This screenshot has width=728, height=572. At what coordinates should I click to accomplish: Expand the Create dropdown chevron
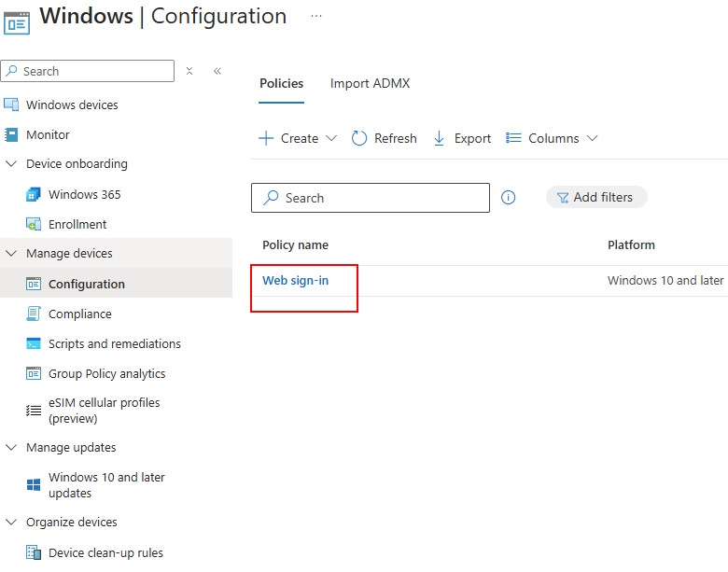331,138
